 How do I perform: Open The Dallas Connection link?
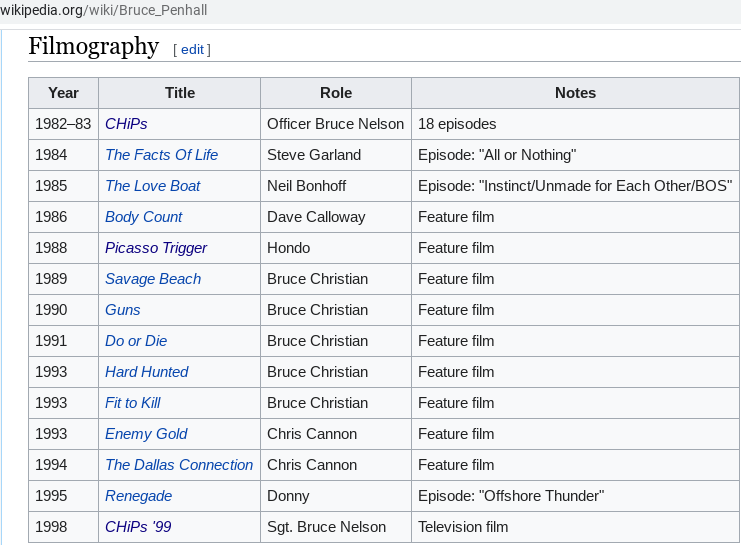click(x=179, y=465)
